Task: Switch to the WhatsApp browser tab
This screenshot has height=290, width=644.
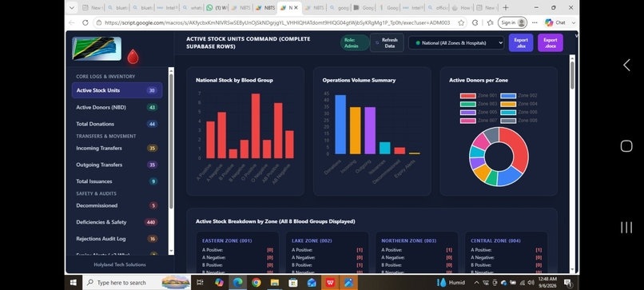Action: [x=216, y=7]
